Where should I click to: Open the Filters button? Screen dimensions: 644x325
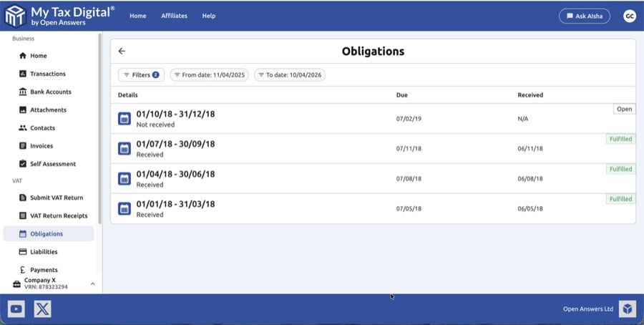click(x=141, y=74)
